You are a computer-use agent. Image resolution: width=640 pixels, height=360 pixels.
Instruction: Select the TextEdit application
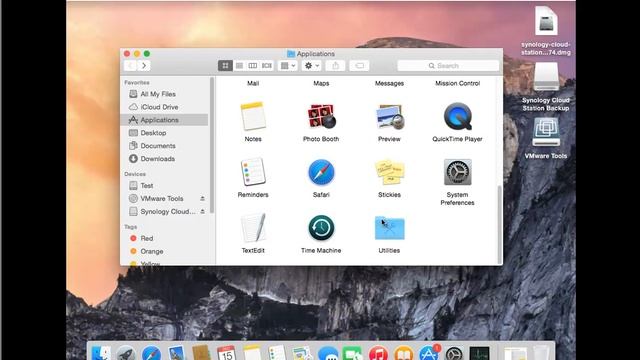click(x=253, y=228)
